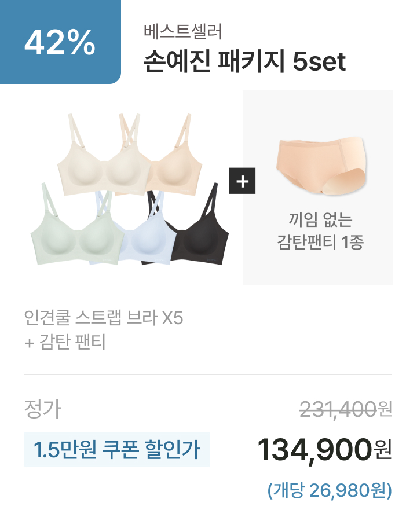This screenshot has width=417, height=532.
Task: Click the 개당 26,980원 per-item price
Action: (330, 490)
